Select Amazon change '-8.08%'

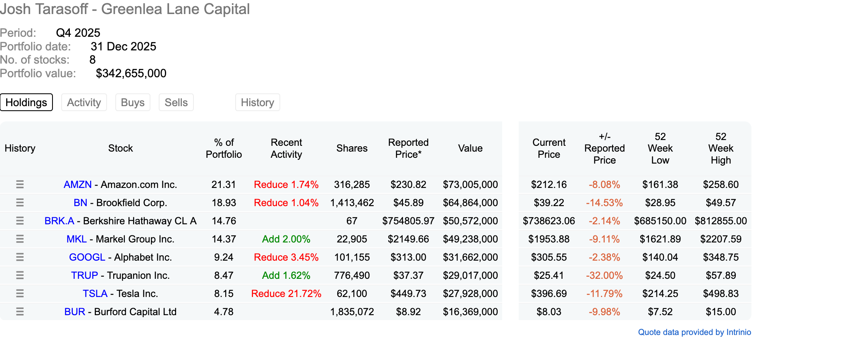[x=604, y=185]
